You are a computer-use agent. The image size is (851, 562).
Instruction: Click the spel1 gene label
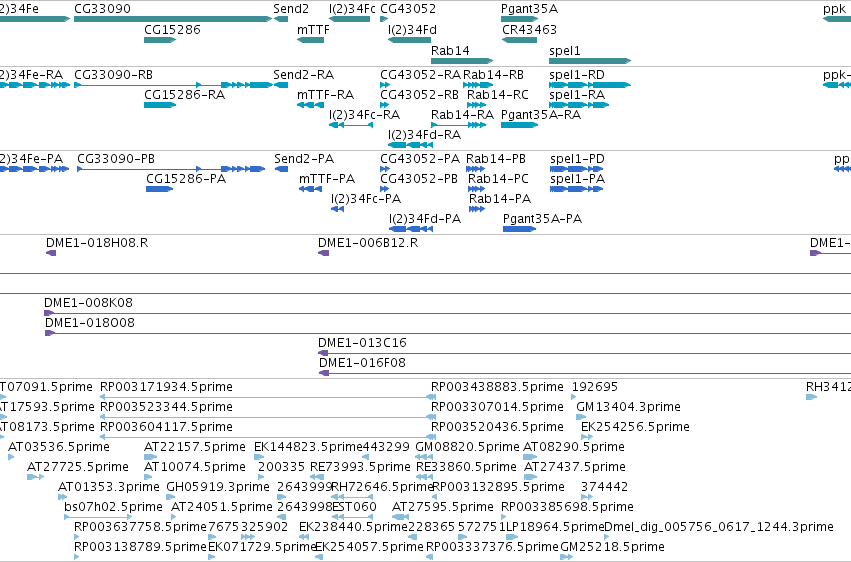click(564, 50)
